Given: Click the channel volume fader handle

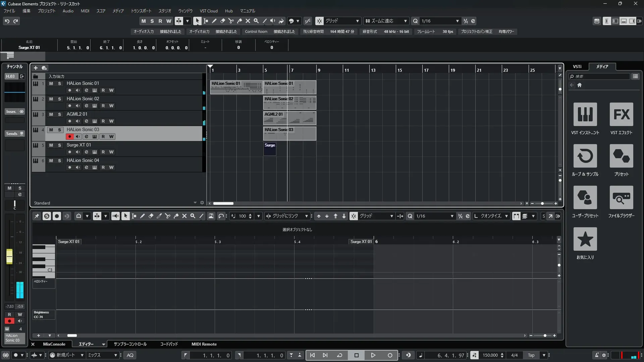Looking at the screenshot, I should (x=9, y=256).
